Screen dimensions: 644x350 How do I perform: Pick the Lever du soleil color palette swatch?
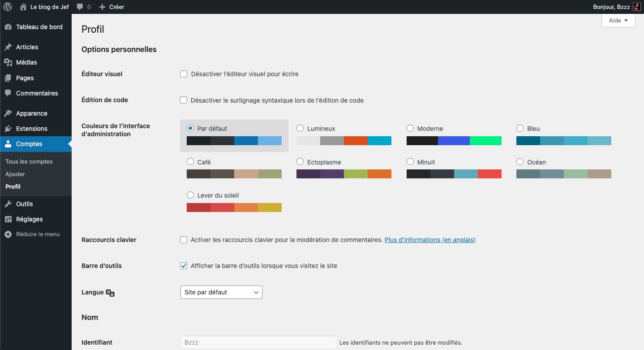tap(234, 207)
